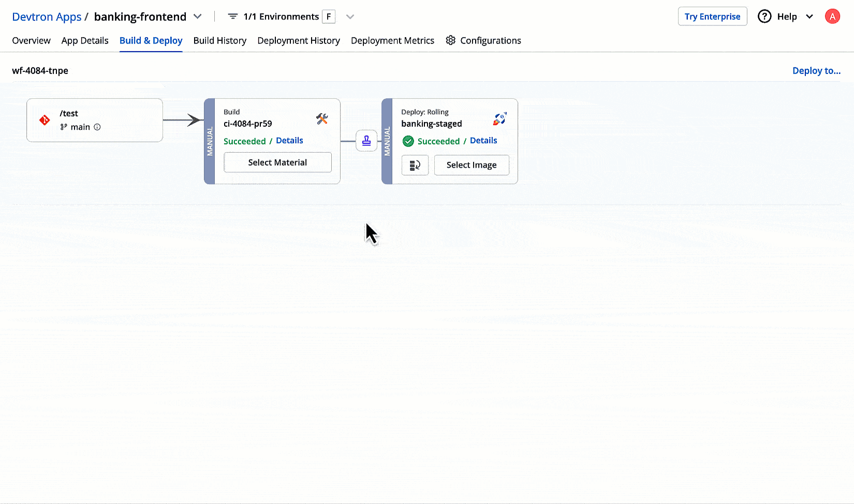
Task: Go to Devtron Apps breadcrumb
Action: click(47, 17)
